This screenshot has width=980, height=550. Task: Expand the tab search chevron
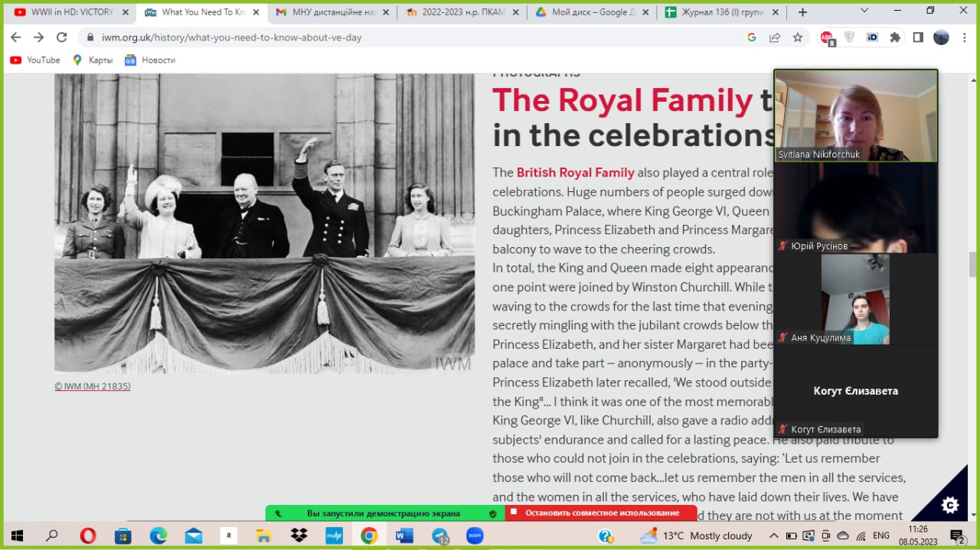click(x=867, y=11)
